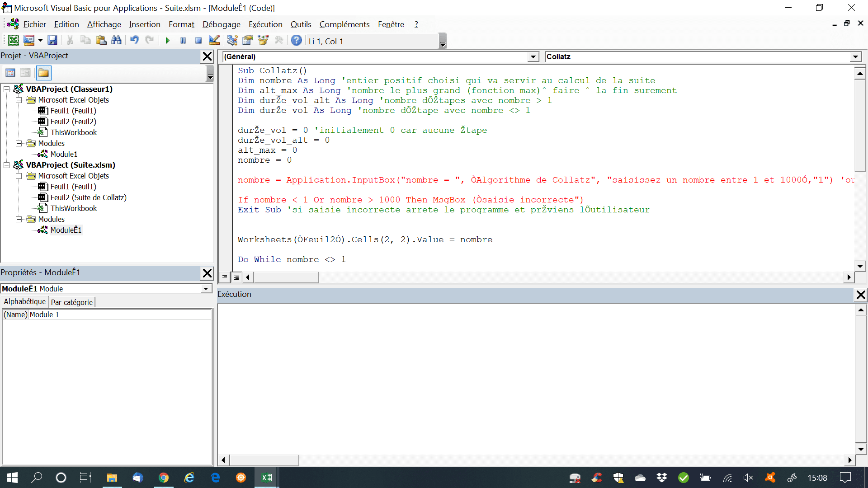Viewport: 868px width, 488px height.
Task: Click the Find binoculars icon
Action: click(116, 41)
